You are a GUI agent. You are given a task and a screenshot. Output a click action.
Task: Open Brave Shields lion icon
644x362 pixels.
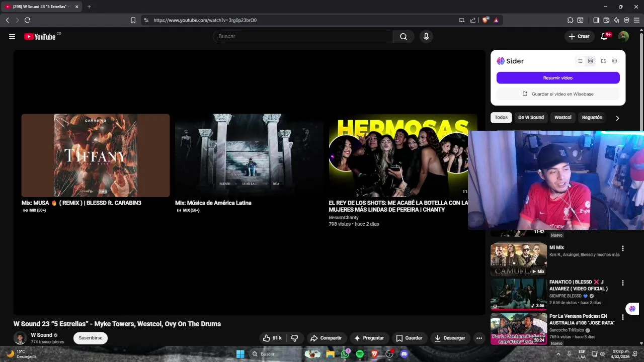coord(485,20)
